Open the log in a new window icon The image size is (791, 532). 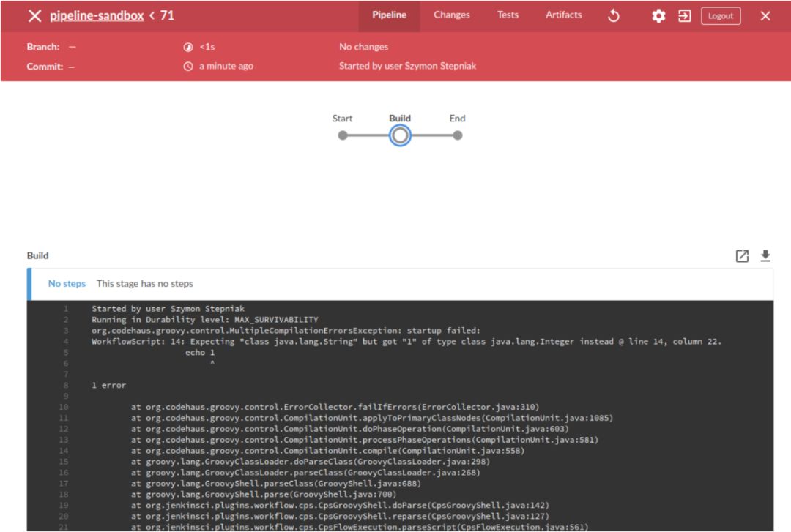click(742, 255)
